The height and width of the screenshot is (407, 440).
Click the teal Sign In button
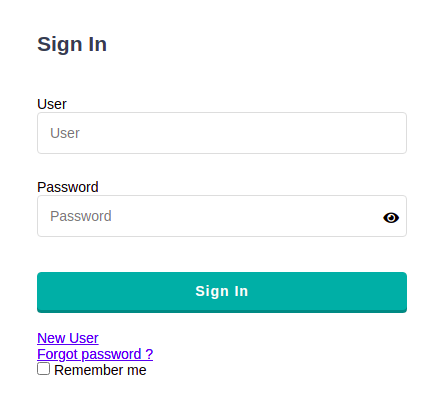pyautogui.click(x=222, y=292)
